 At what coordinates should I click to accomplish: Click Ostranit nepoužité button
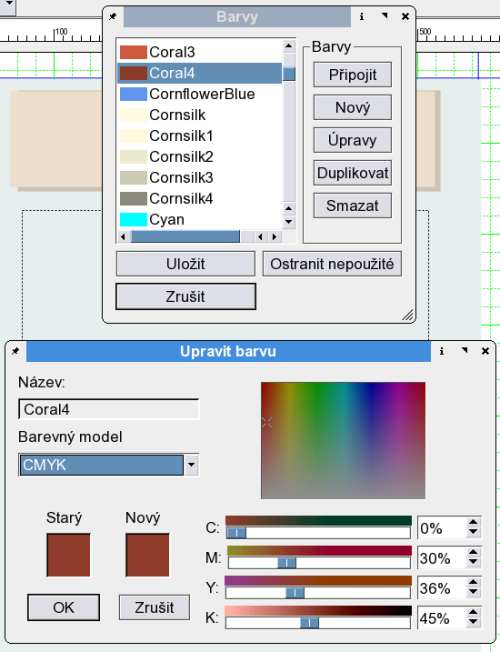[x=332, y=264]
